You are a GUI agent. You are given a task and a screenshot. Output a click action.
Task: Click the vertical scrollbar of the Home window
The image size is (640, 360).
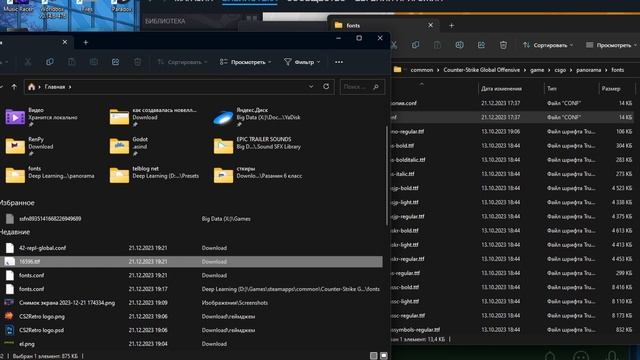(387, 176)
